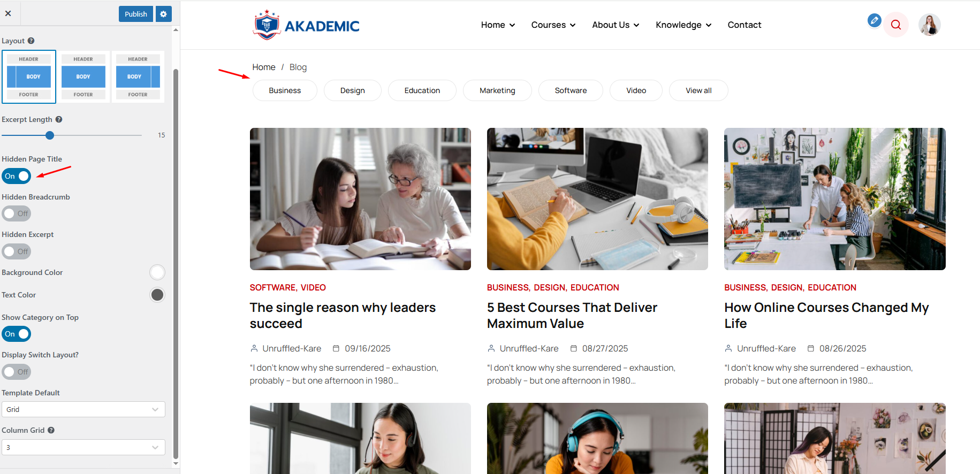Screen dimensions: 980x474
Task: Show help for Column Grid
Action: point(51,430)
